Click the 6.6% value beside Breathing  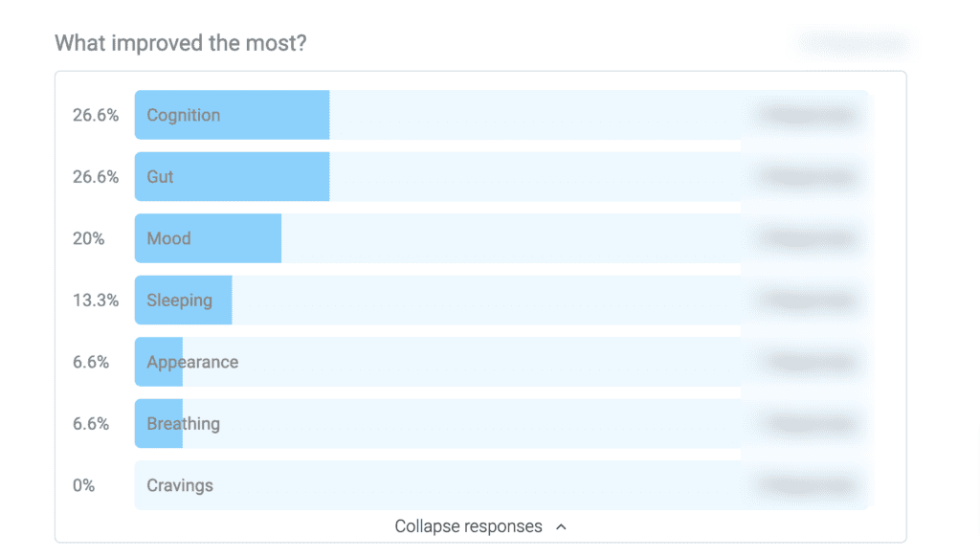tap(91, 424)
